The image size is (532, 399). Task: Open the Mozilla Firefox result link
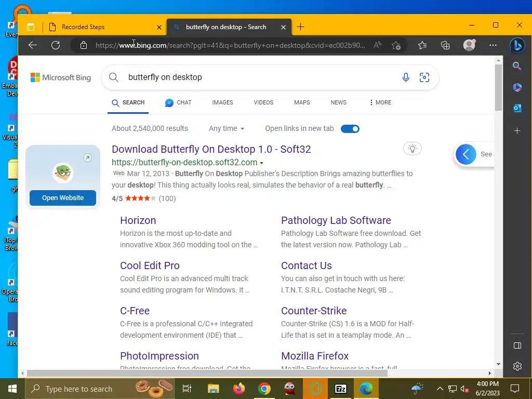314,356
